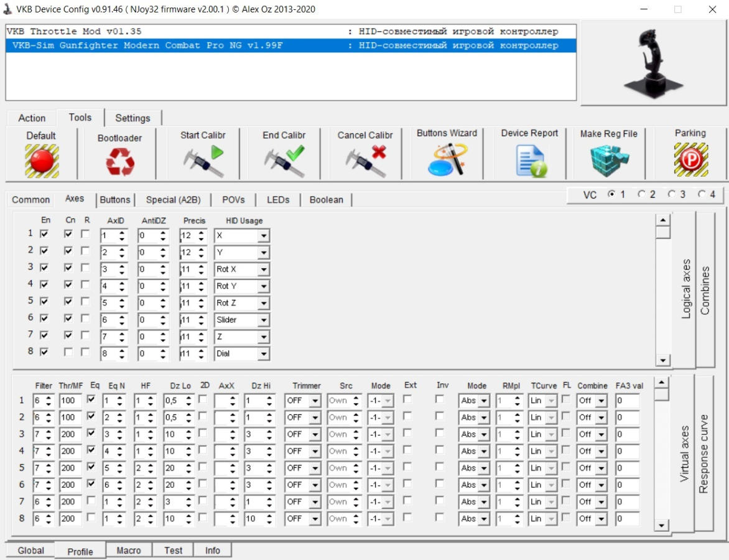Click the End Calibr checkmark icon
729x560 pixels.
coord(284,161)
